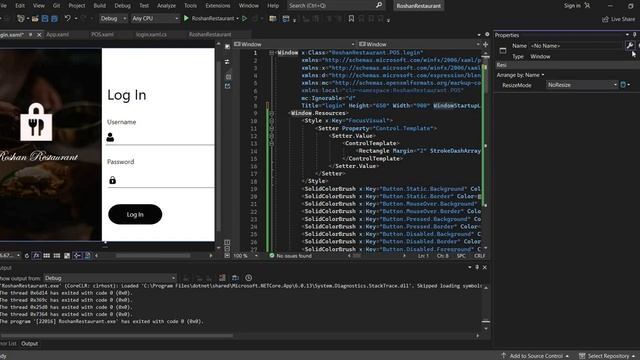
Task: Open the Debug configuration dropdown
Action: point(113,18)
